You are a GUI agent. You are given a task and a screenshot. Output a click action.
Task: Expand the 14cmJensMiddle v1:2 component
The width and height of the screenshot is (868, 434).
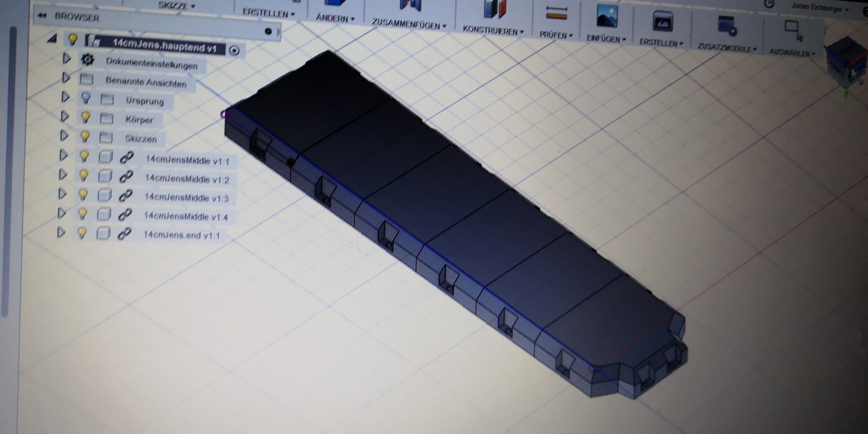tap(63, 175)
